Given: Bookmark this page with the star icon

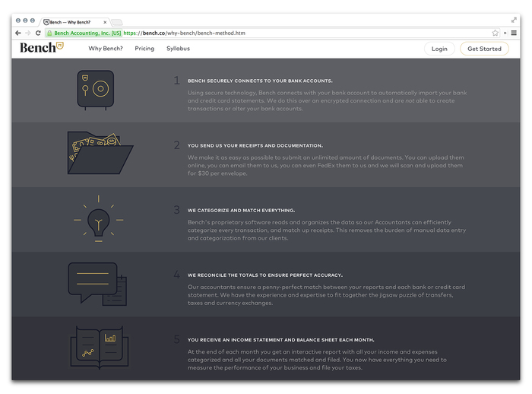Looking at the screenshot, I should click(495, 33).
